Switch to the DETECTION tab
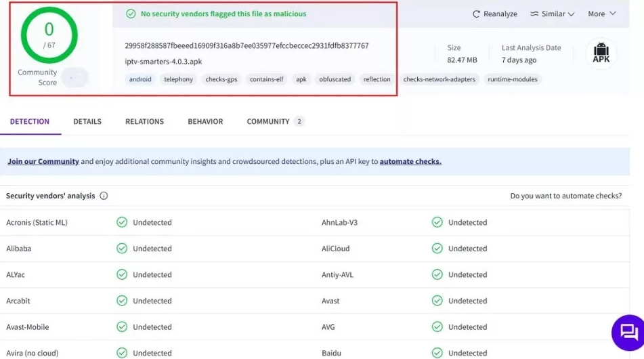The width and height of the screenshot is (644, 359). pyautogui.click(x=30, y=121)
